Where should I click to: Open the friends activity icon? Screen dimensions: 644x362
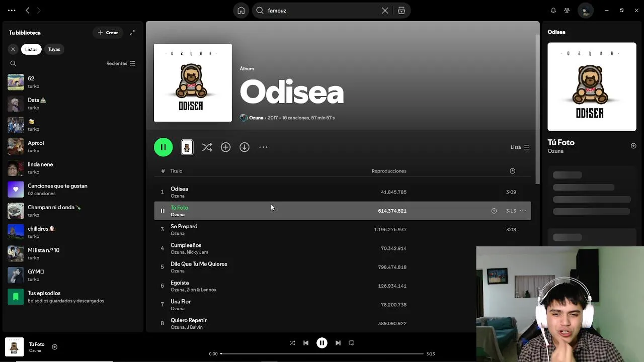click(x=567, y=11)
